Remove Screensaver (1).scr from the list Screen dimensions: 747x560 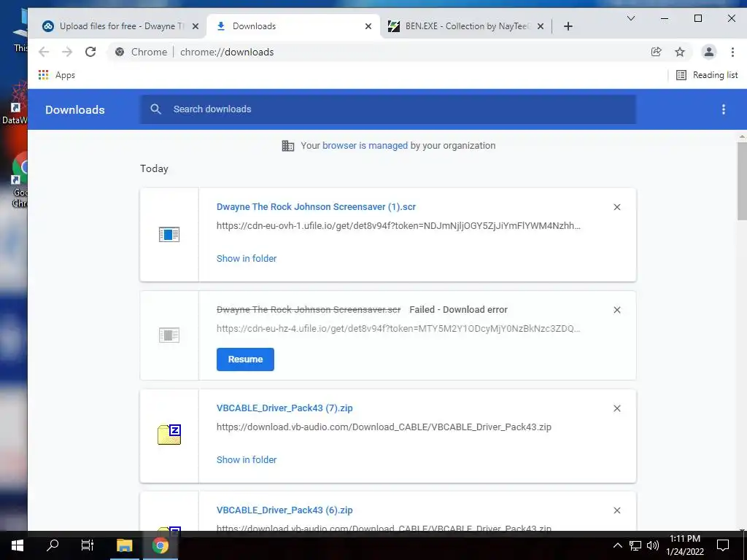pos(617,207)
